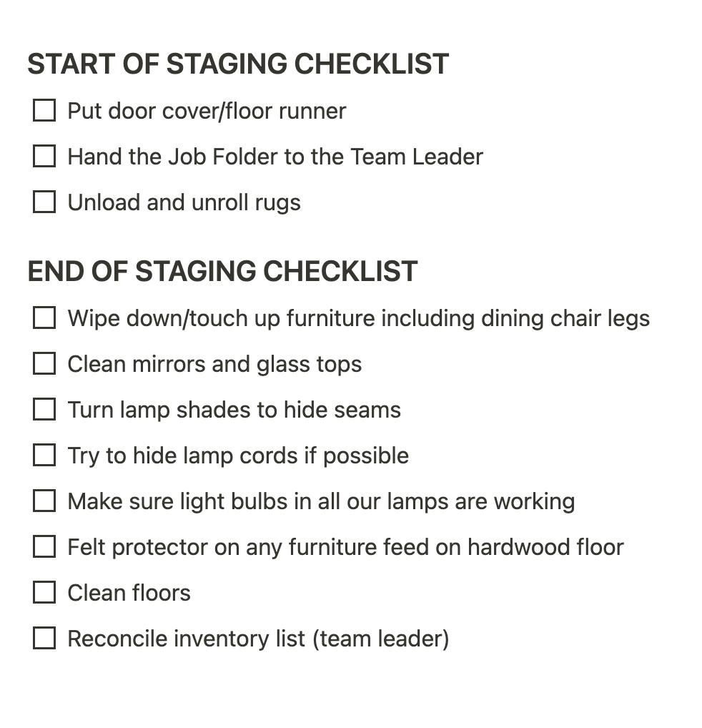Click the text 'Try to hide lamp cords if possible'
Image resolution: width=702 pixels, height=728 pixels.
click(238, 456)
